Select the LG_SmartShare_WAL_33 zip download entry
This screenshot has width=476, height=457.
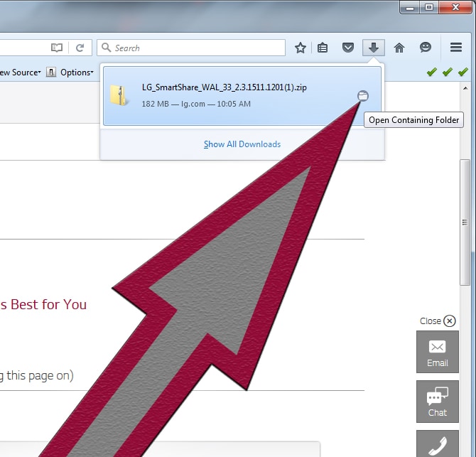click(242, 96)
